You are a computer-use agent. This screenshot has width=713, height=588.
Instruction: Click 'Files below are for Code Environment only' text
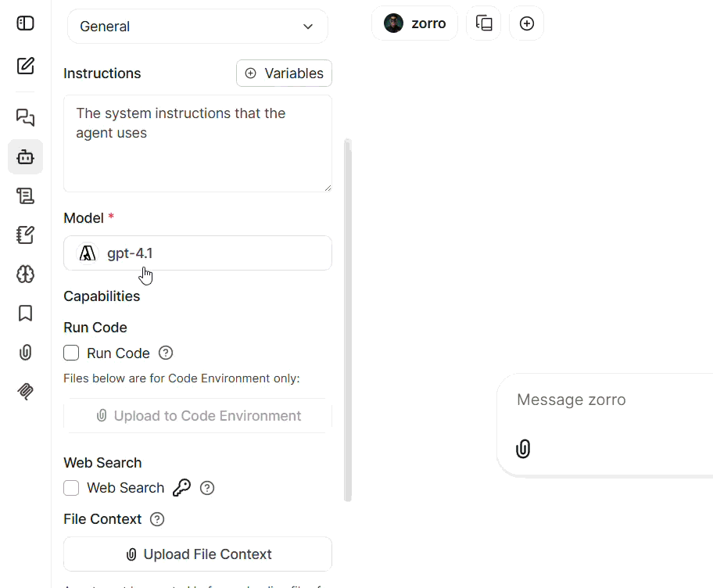click(x=181, y=378)
